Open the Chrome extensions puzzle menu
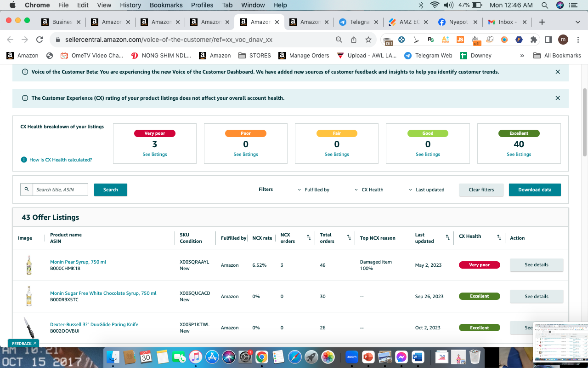This screenshot has height=368, width=588. click(534, 40)
